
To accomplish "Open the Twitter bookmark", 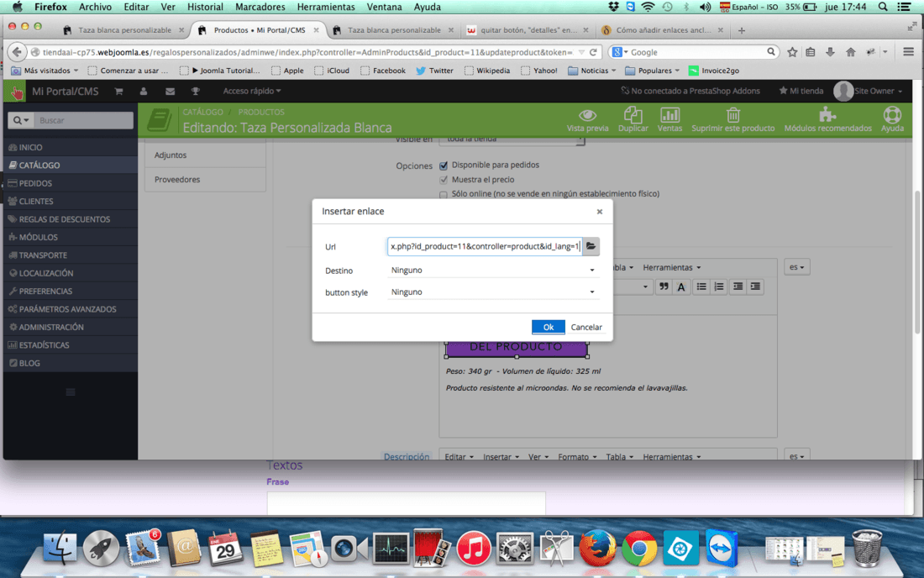I will coord(434,70).
